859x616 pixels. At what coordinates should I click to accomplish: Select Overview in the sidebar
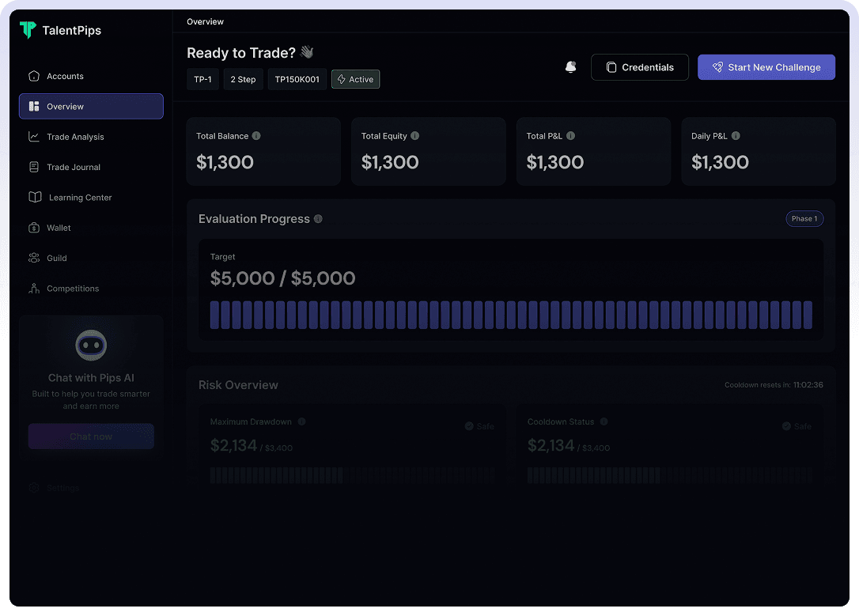click(x=91, y=106)
